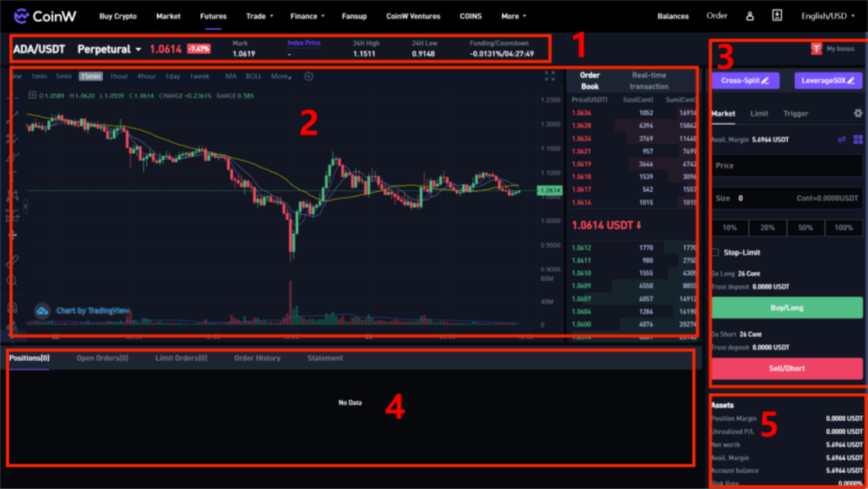Open order panel settings gear
This screenshot has width=868, height=489.
tap(858, 113)
